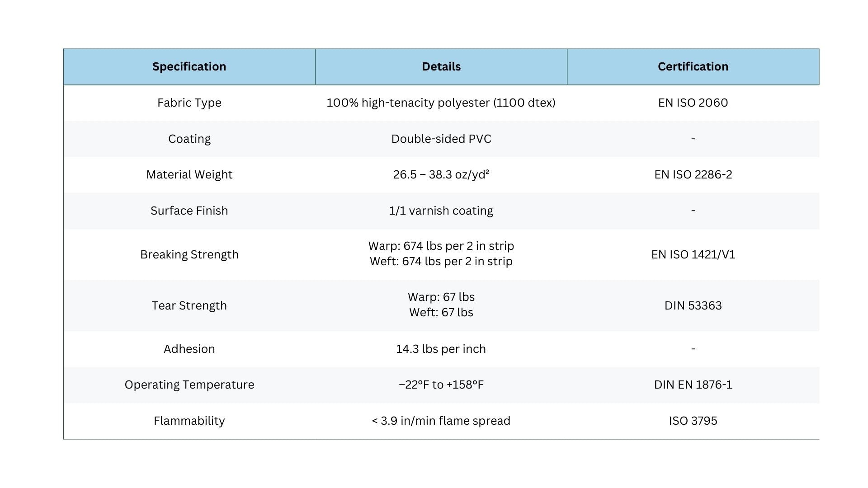The height and width of the screenshot is (488, 868).
Task: Select the ISO 3795 flammability certification
Action: pos(693,421)
